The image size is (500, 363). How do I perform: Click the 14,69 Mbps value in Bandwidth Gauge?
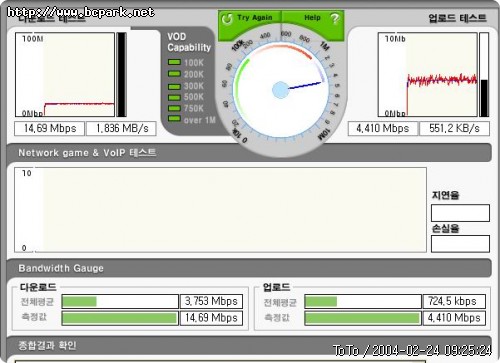click(x=211, y=318)
